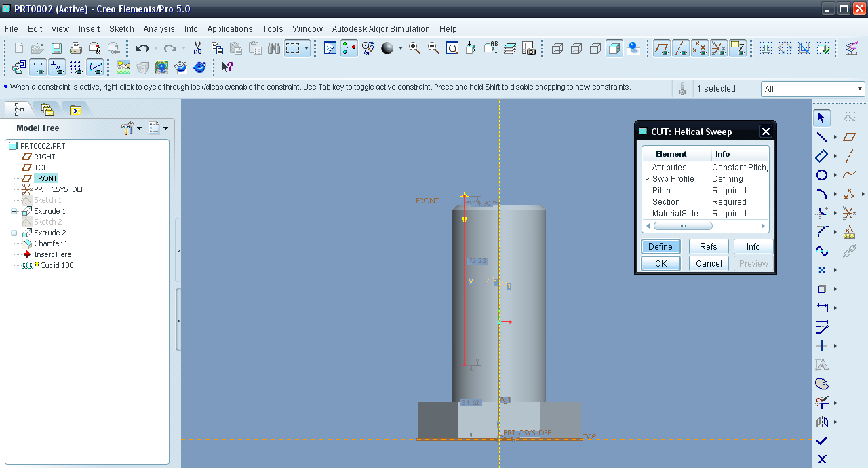Expand the Line tool flyout arrow

[x=835, y=137]
